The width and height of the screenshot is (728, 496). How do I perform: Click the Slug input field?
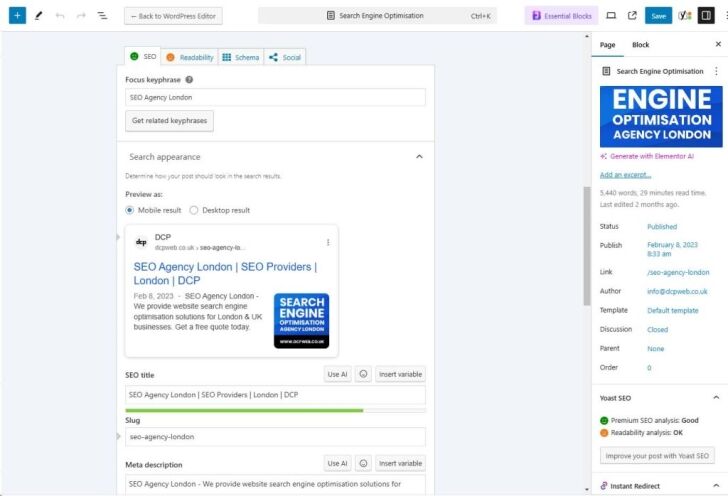pos(275,437)
